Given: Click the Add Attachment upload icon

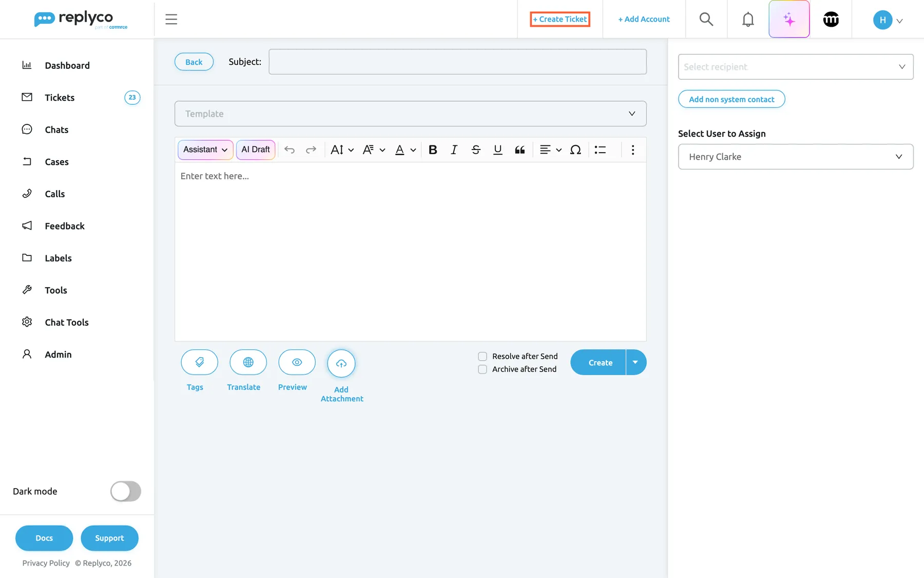Looking at the screenshot, I should click(x=341, y=363).
